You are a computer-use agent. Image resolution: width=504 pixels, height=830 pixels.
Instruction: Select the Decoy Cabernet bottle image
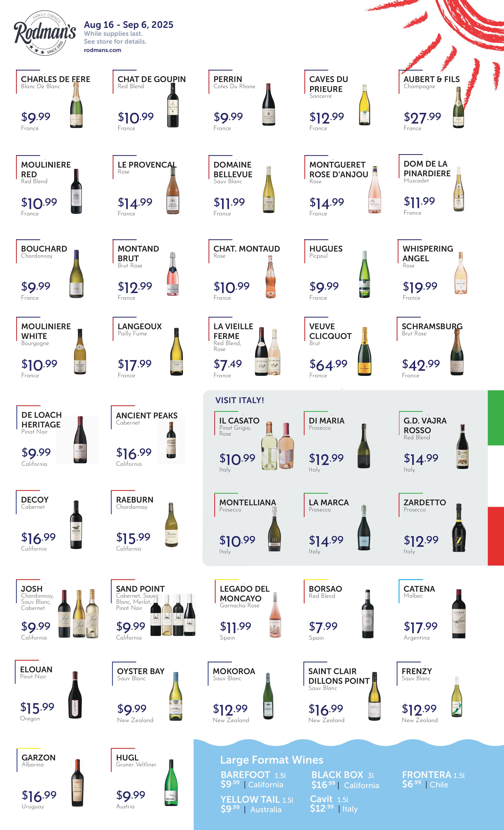[76, 524]
